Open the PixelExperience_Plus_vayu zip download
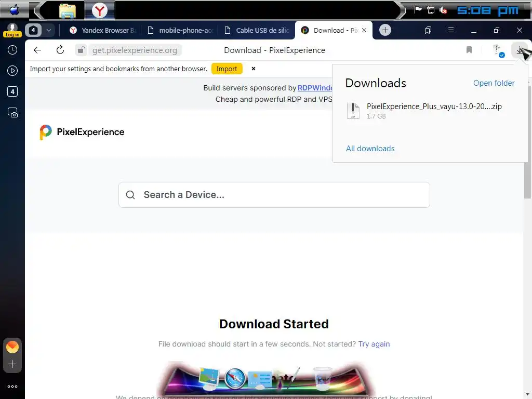Image resolution: width=532 pixels, height=399 pixels. 430,111
